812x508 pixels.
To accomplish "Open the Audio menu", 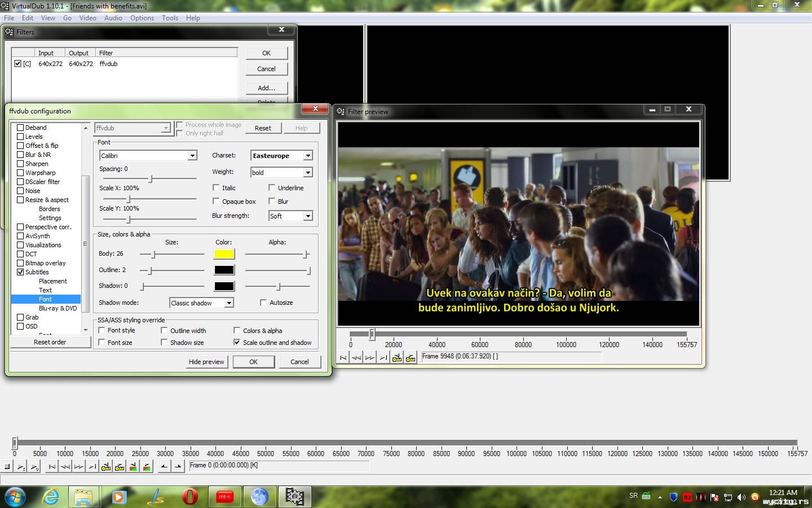I will (x=113, y=18).
